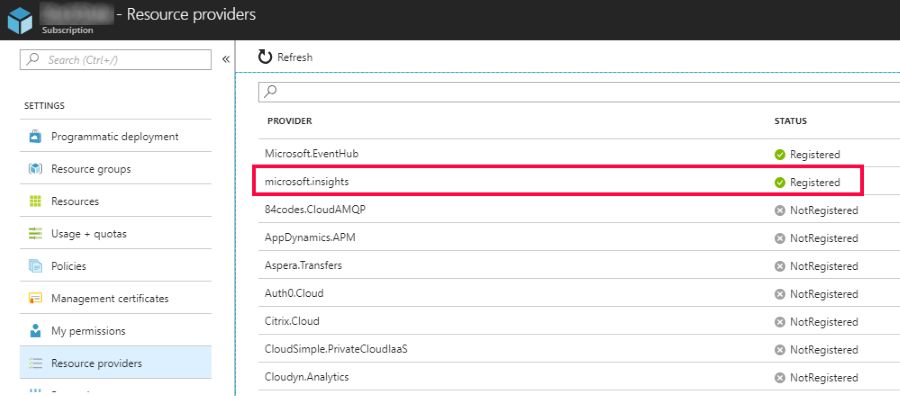900x396 pixels.
Task: Click the magnifier icon in provider filter
Action: pyautogui.click(x=271, y=91)
